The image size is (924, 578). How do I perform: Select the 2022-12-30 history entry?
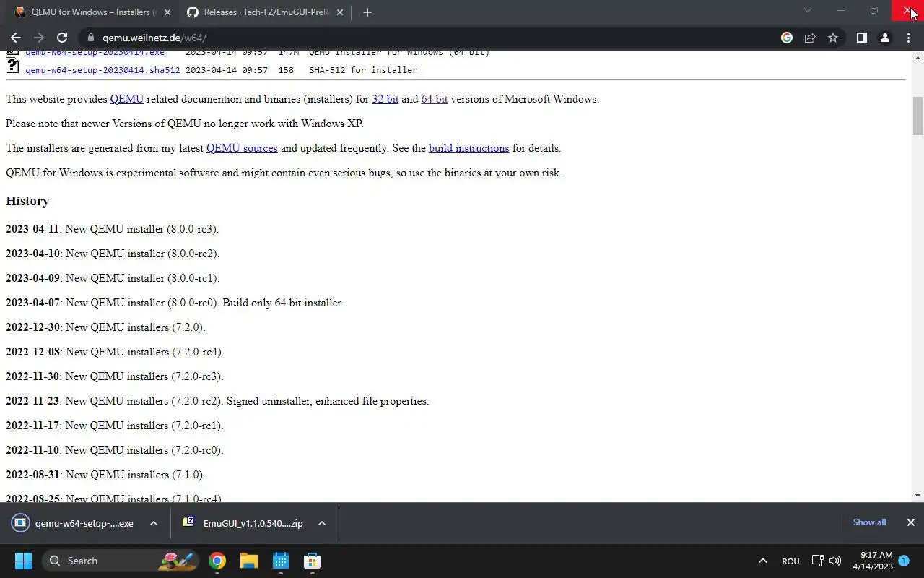point(106,327)
